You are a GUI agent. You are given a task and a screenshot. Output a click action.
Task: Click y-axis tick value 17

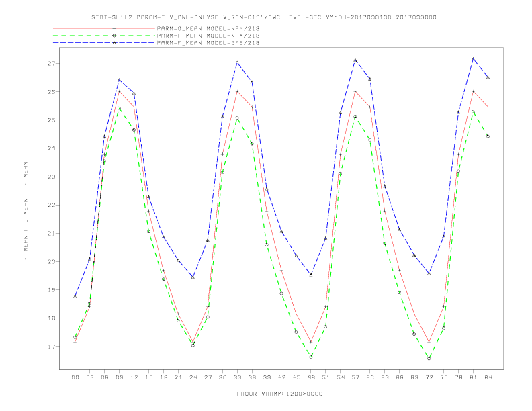[x=52, y=347]
